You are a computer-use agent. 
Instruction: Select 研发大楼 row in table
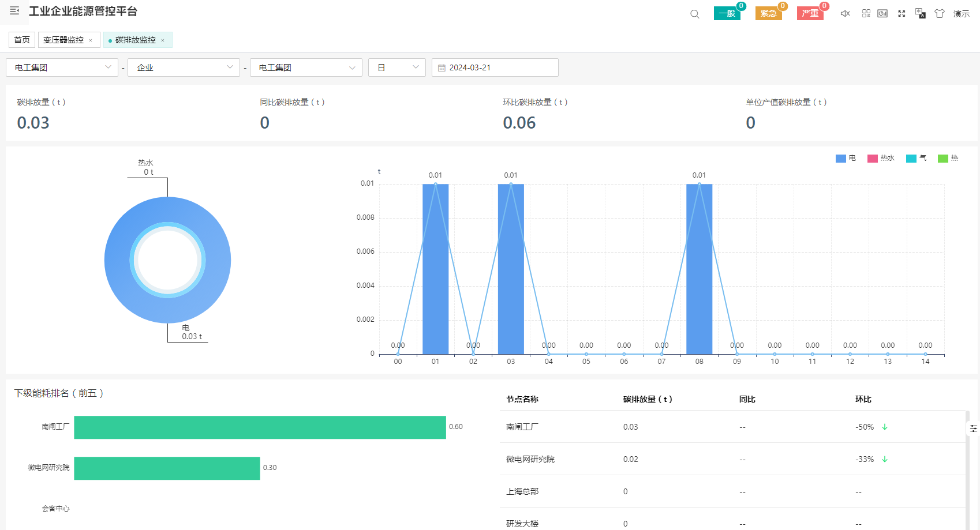733,520
